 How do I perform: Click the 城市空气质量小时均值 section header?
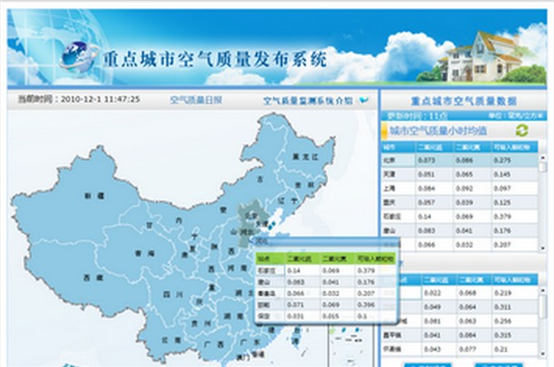[438, 131]
